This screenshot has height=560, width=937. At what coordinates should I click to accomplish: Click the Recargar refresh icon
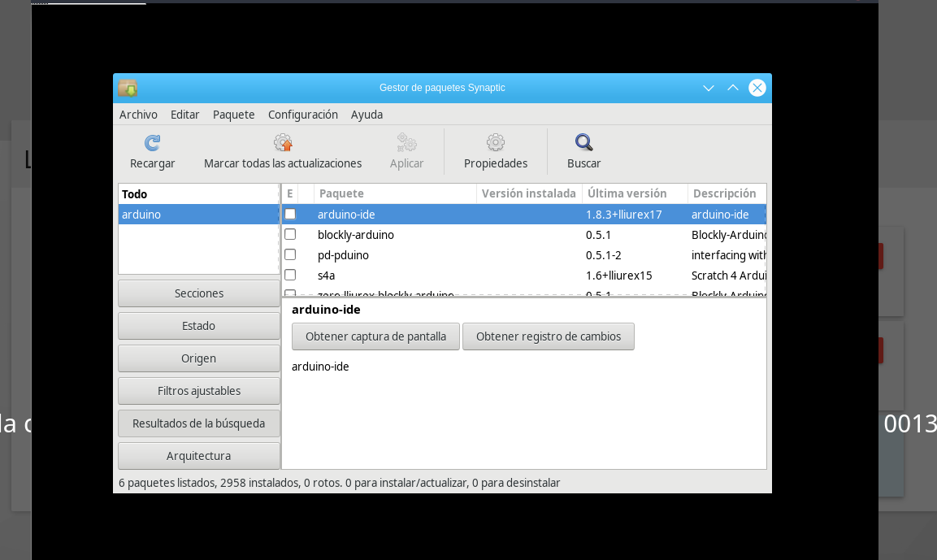point(152,143)
